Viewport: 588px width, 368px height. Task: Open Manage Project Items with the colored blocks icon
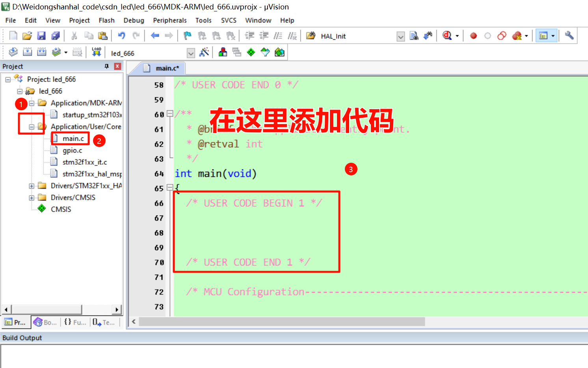tap(223, 52)
